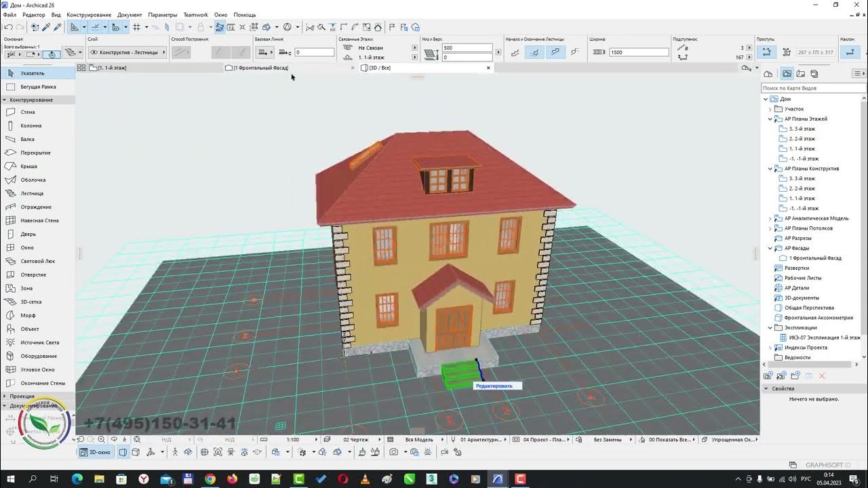Open the Файл menu
This screenshot has width=868, height=488.
9,15
